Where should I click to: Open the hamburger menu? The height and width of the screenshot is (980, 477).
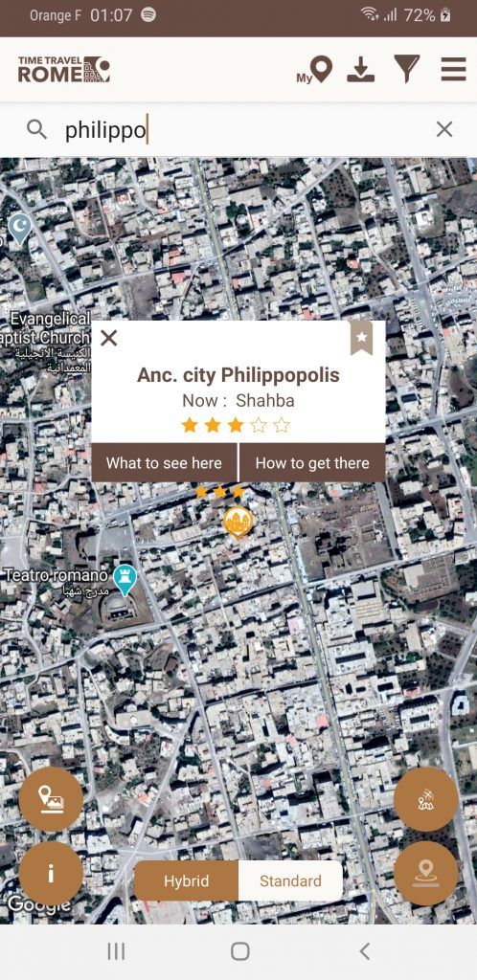(x=453, y=69)
